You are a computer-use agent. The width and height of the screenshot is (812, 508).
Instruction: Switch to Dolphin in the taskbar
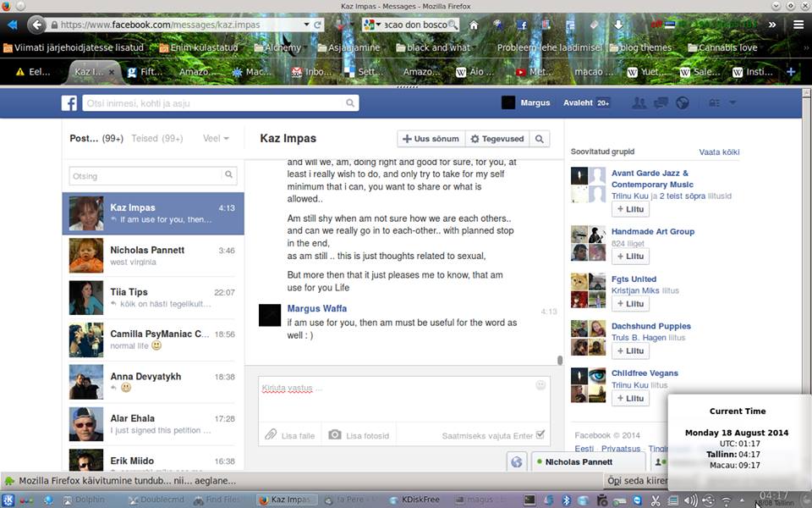point(84,500)
